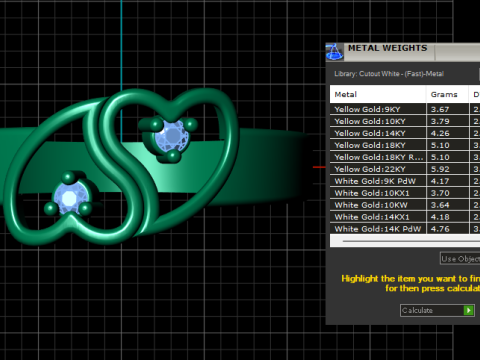480x360 pixels.
Task: Click the Use Object button
Action: coord(460,259)
